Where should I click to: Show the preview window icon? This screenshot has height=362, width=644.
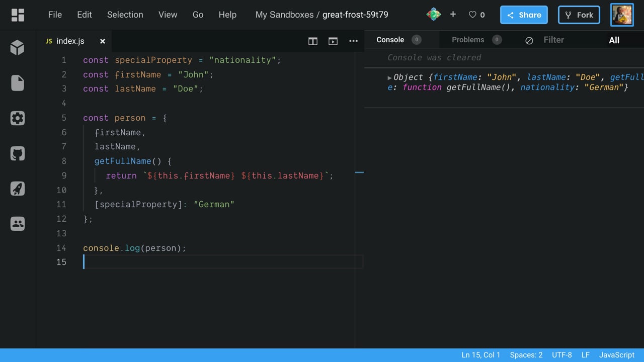tap(333, 41)
